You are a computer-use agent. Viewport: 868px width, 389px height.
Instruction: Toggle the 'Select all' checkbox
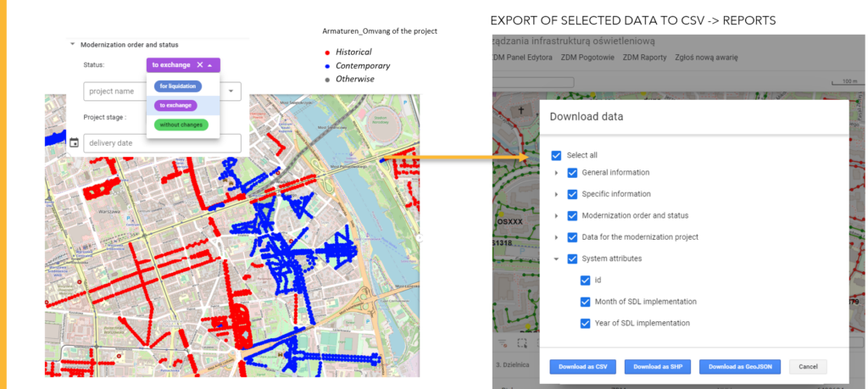pyautogui.click(x=556, y=155)
